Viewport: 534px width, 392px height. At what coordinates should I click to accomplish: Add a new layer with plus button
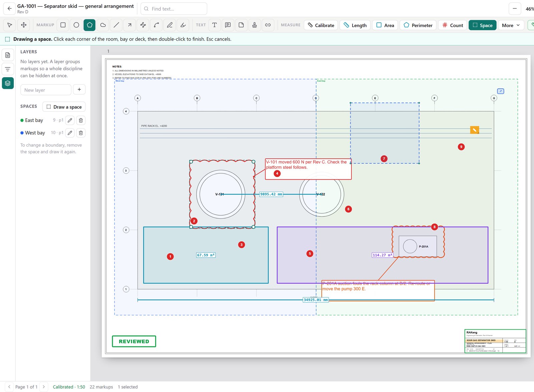(79, 90)
